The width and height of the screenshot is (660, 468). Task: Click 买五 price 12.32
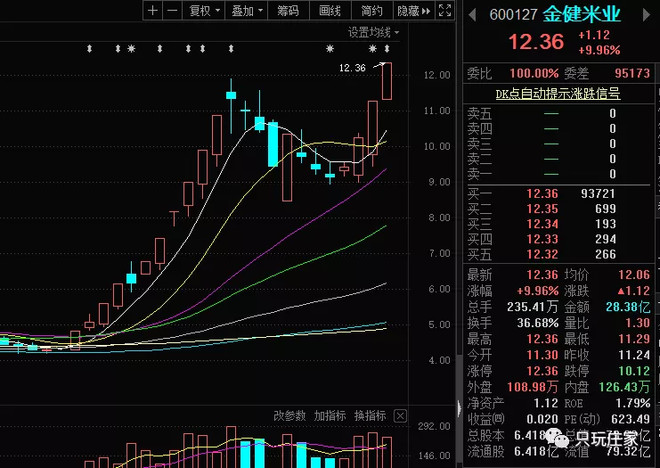[542, 254]
